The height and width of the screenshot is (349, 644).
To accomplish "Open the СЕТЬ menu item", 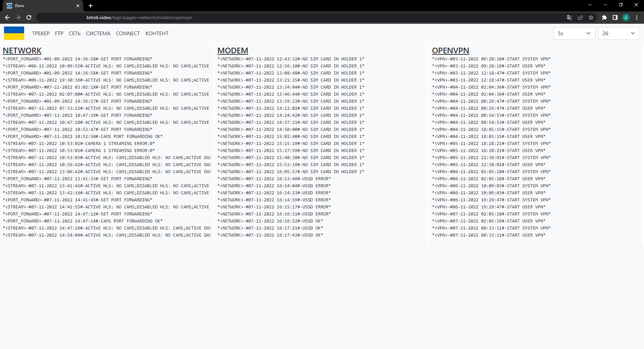I will (74, 34).
